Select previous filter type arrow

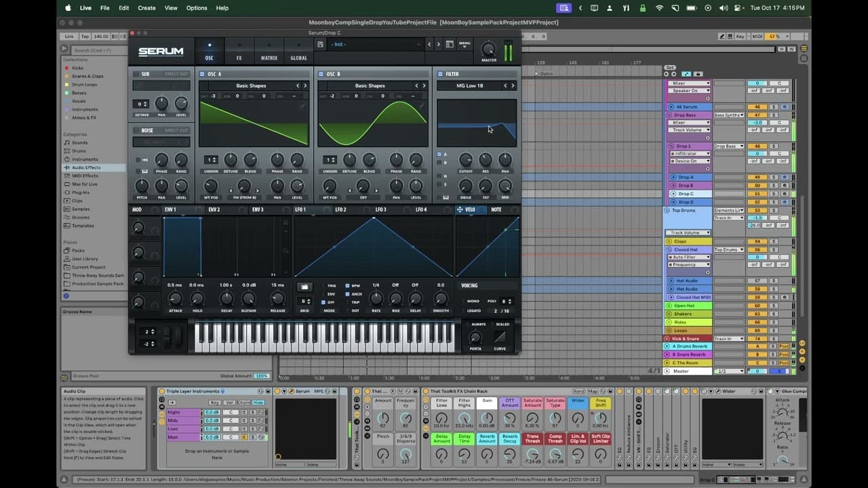[x=505, y=85]
